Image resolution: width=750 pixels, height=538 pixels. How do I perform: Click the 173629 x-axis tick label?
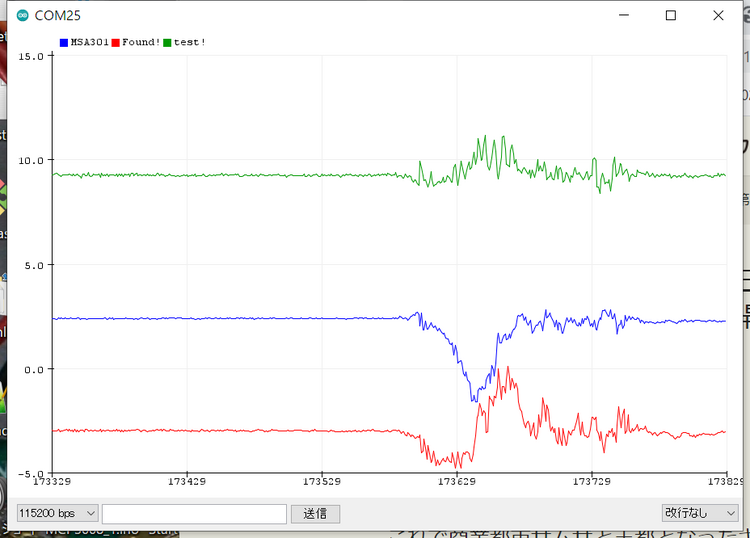click(x=458, y=482)
